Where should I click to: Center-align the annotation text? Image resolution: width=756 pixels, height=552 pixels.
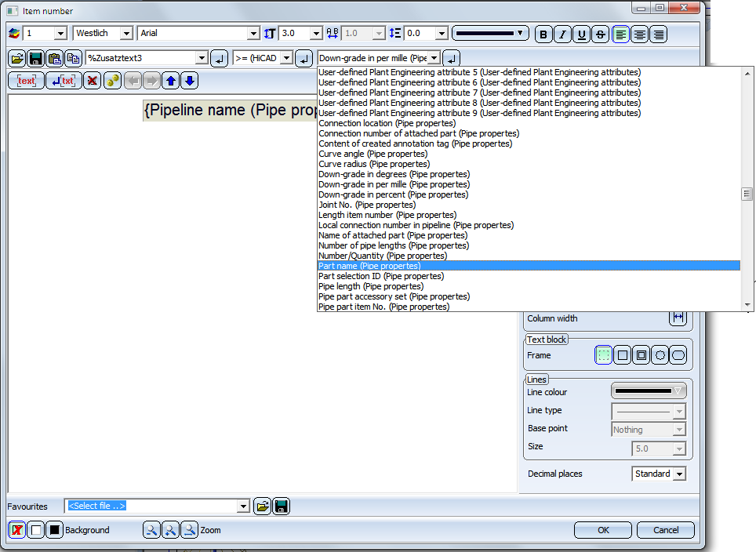[640, 34]
